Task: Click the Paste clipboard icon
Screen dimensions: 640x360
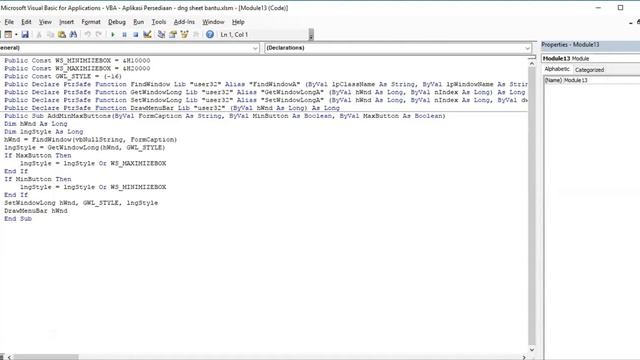Action: pos(62,35)
